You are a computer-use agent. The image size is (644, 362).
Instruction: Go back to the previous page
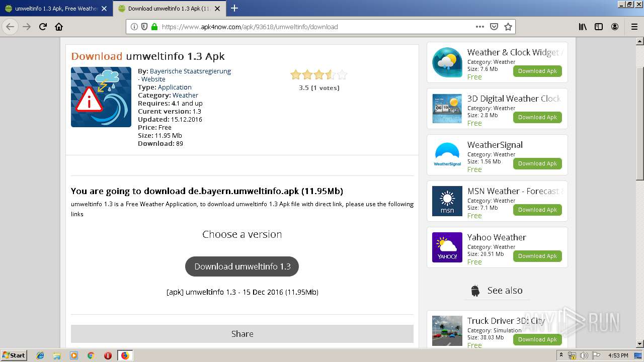(x=10, y=27)
